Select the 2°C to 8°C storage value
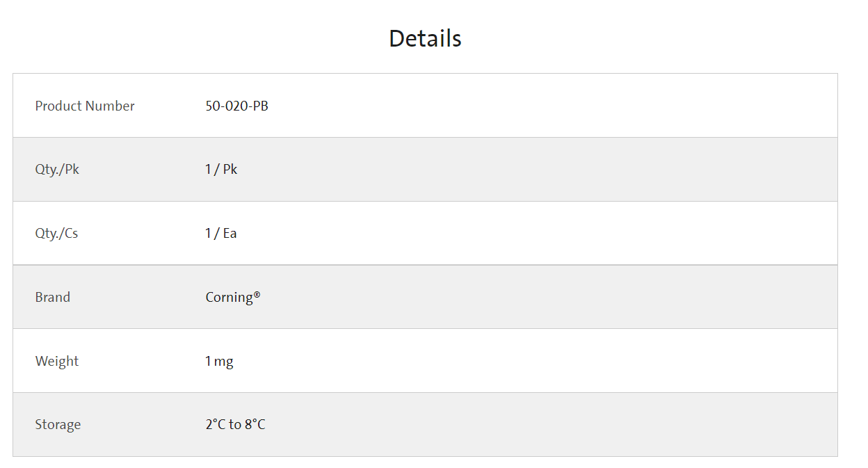Image resolution: width=868 pixels, height=468 pixels. 235,424
